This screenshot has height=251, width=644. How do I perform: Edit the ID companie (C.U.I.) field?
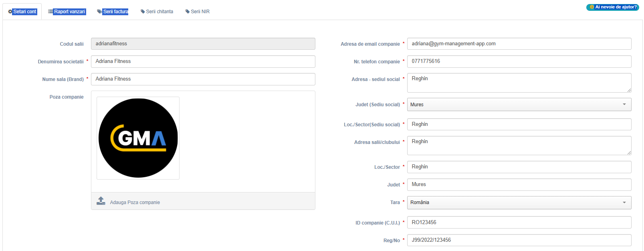[x=519, y=222]
